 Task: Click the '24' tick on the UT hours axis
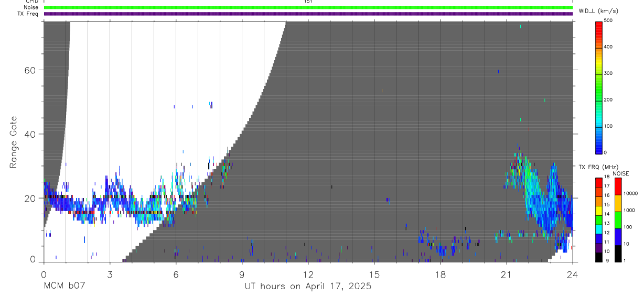pos(573,273)
